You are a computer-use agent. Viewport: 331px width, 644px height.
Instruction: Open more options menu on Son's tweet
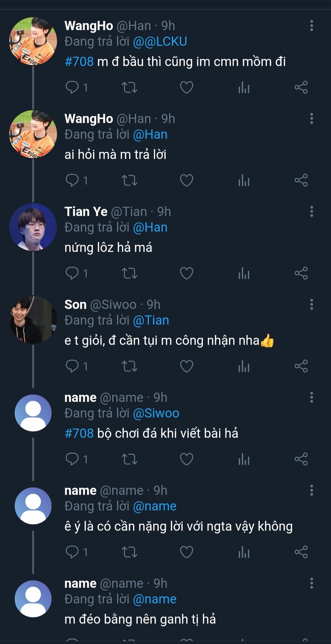[312, 305]
